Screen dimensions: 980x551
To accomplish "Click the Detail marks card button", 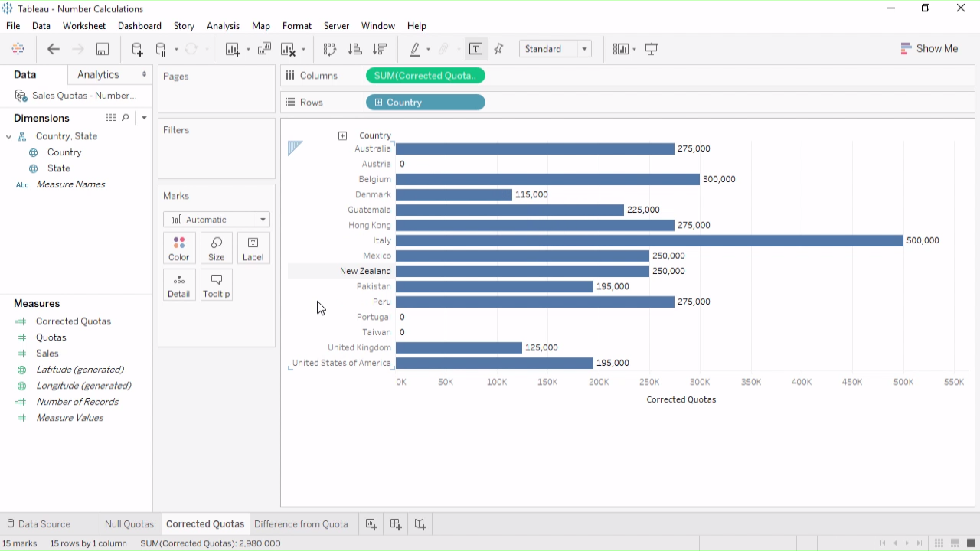I will tap(179, 285).
